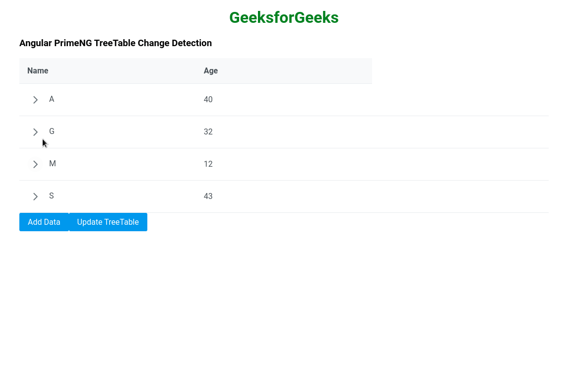Click the name cell text A
This screenshot has height=392, width=568.
(52, 99)
